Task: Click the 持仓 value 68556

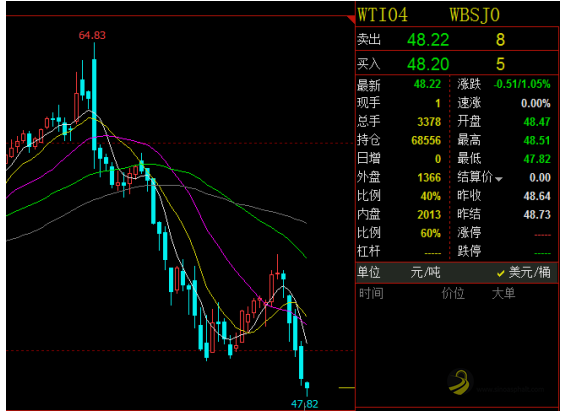Action: coord(426,140)
